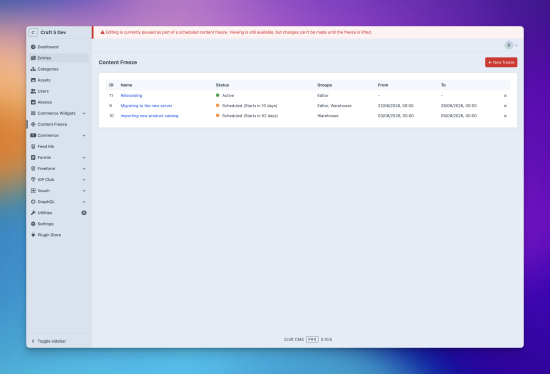Expand the VIP Club submenu chevron
Viewport: 550px width, 374px height.
click(x=84, y=180)
